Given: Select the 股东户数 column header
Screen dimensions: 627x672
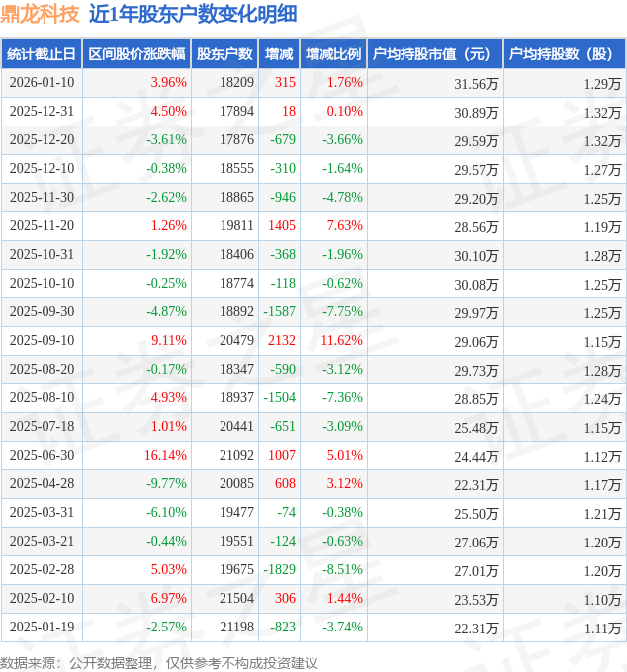Looking at the screenshot, I should (x=224, y=54).
